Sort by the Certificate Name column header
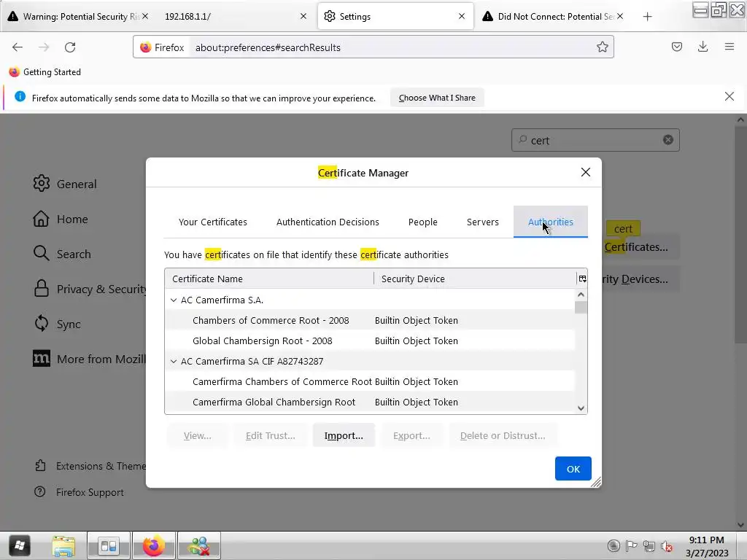Viewport: 747px width, 560px height. point(269,279)
